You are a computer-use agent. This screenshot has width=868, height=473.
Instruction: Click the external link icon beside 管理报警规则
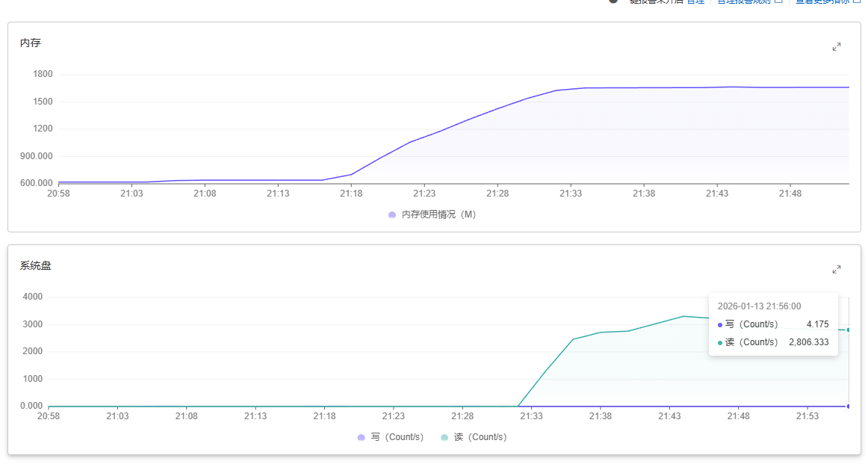pos(780,1)
